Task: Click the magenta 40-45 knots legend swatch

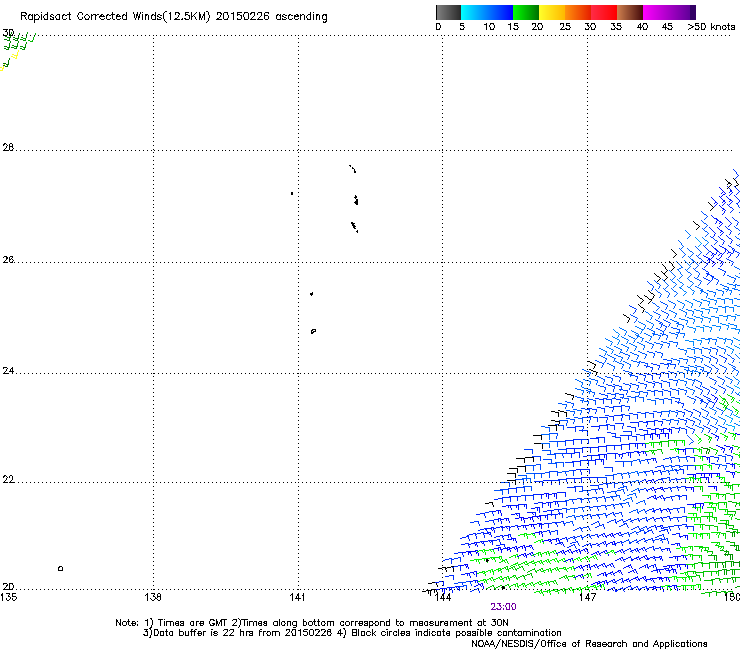Action: click(656, 12)
